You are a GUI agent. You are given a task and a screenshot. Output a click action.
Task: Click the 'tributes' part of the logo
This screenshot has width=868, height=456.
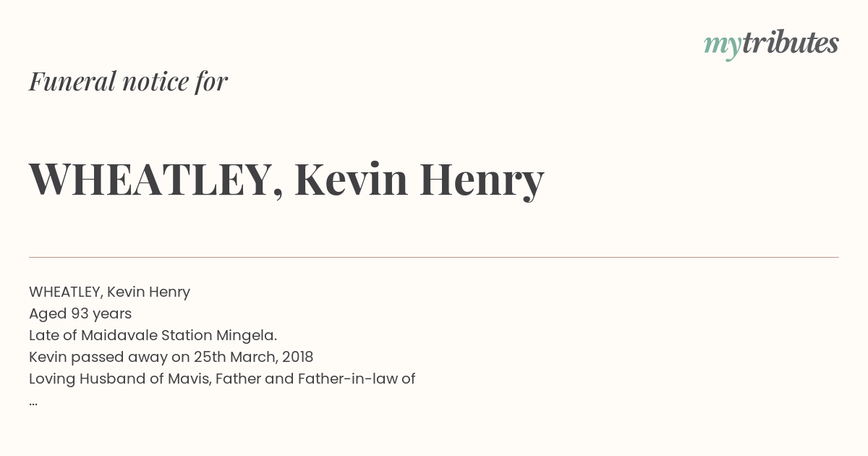coord(790,43)
